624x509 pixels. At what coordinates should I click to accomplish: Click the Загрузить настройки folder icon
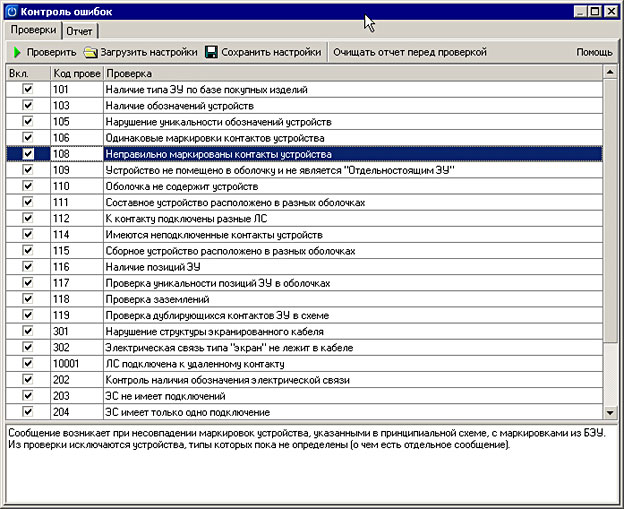coord(90,53)
